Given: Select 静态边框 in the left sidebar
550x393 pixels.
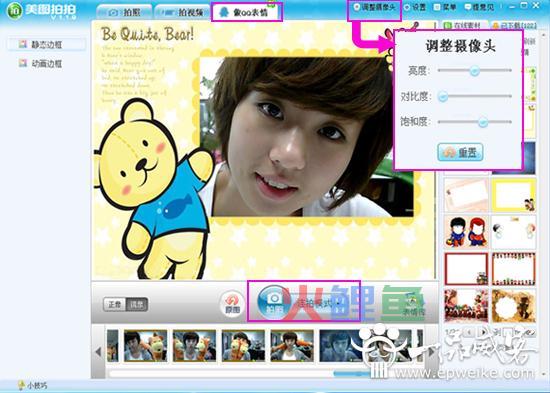Looking at the screenshot, I should (46, 45).
